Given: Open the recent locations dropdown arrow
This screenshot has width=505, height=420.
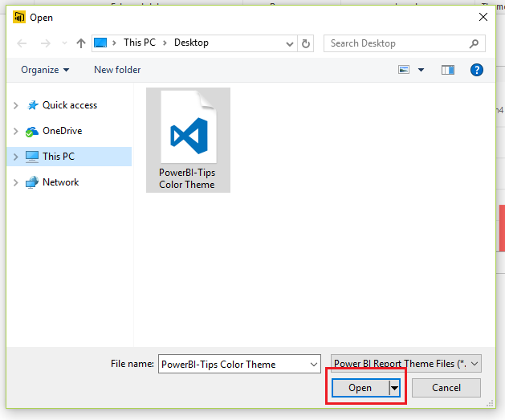Looking at the screenshot, I should coord(64,43).
